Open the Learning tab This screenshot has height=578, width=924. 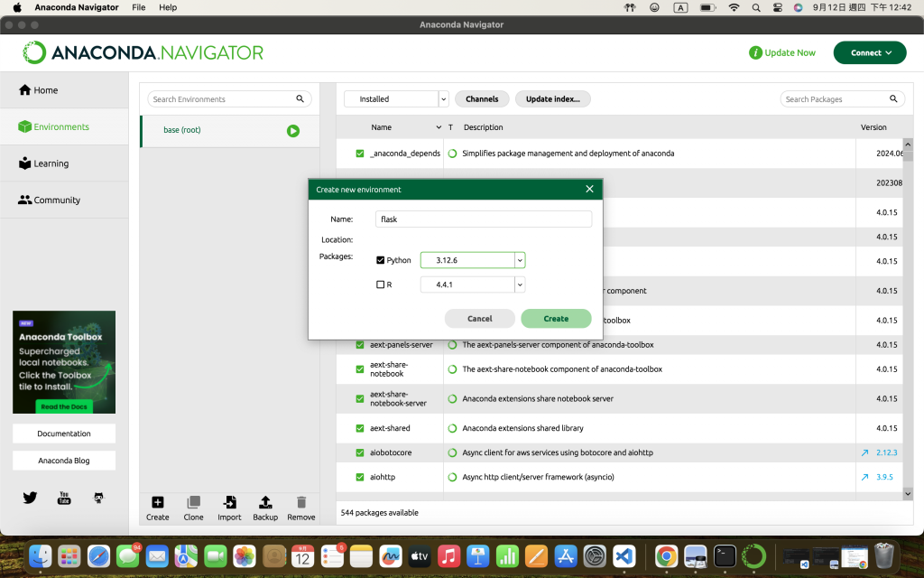(x=64, y=163)
